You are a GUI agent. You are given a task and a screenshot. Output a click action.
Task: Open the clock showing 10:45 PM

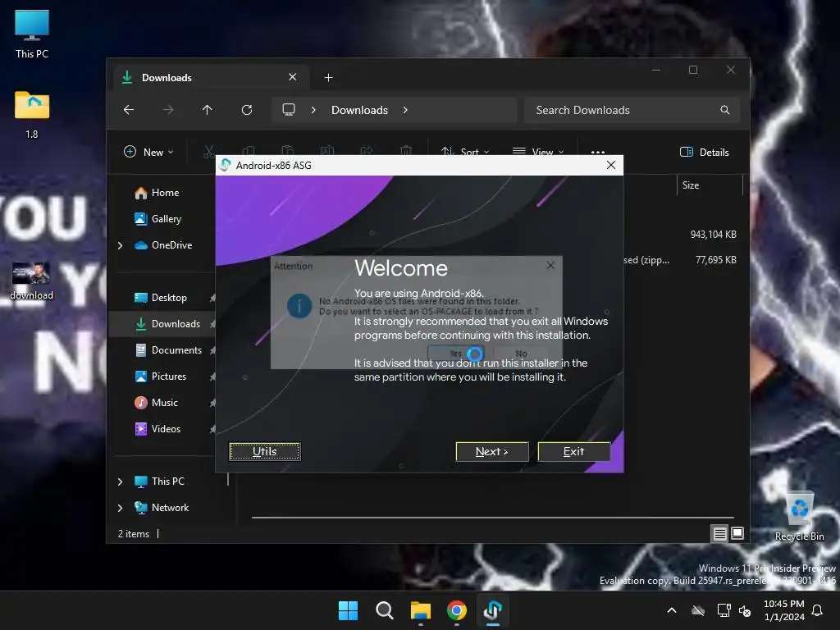click(x=783, y=610)
